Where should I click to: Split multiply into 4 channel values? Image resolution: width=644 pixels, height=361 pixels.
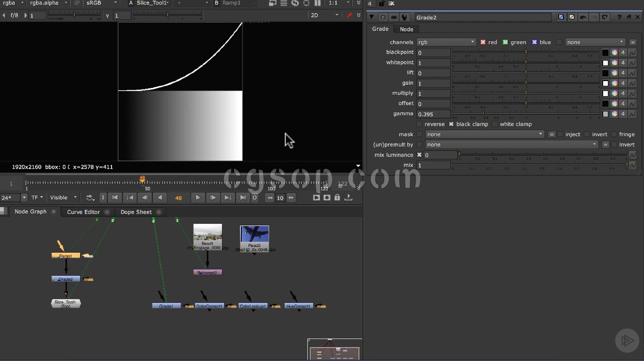(623, 94)
